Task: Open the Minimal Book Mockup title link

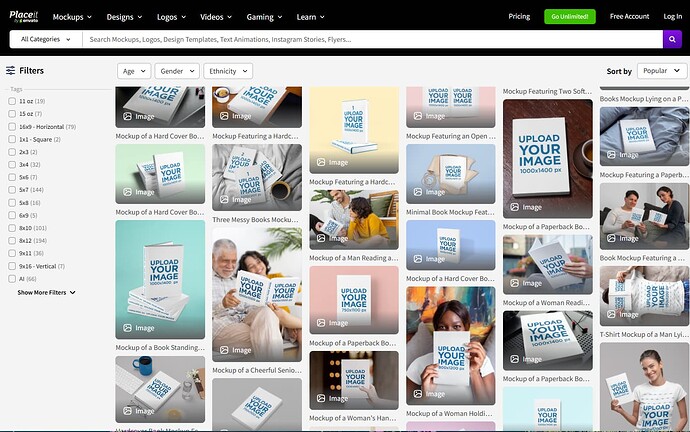Action: tap(450, 212)
